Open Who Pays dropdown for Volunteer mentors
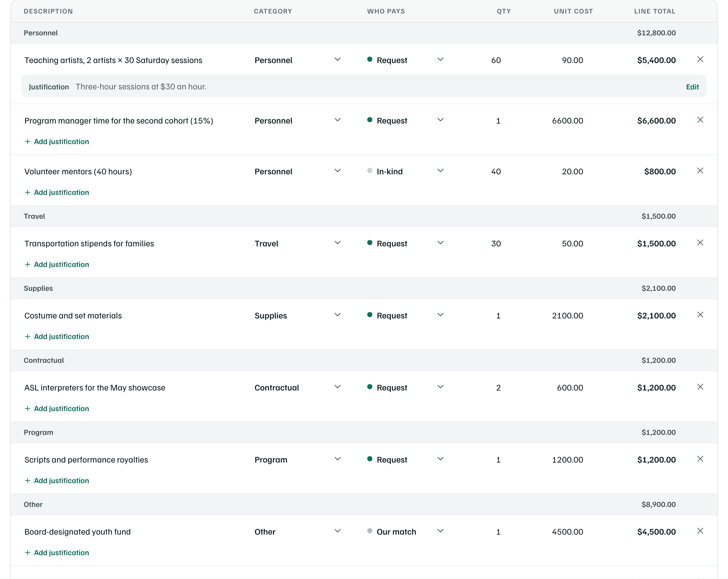This screenshot has width=728, height=579. pyautogui.click(x=405, y=171)
